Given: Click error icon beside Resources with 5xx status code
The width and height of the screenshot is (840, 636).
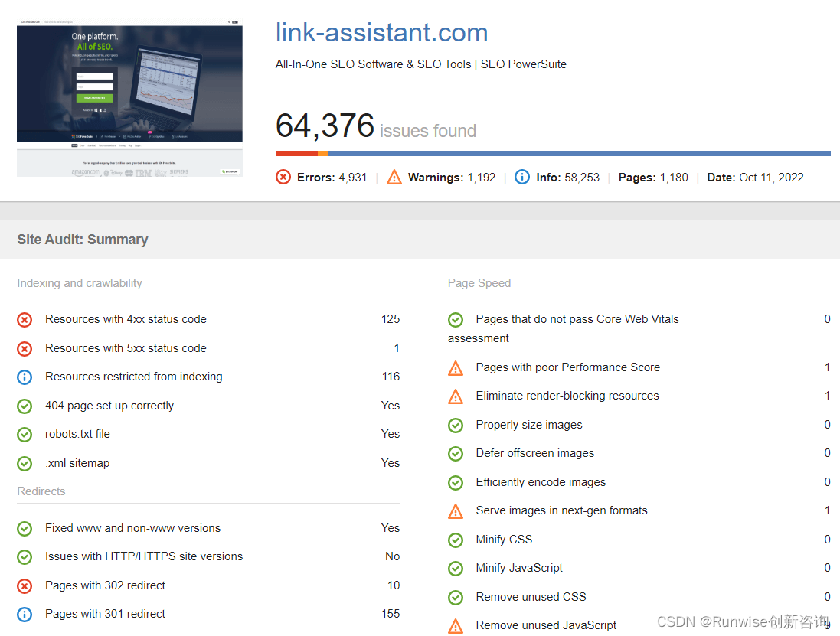Looking at the screenshot, I should click(25, 349).
